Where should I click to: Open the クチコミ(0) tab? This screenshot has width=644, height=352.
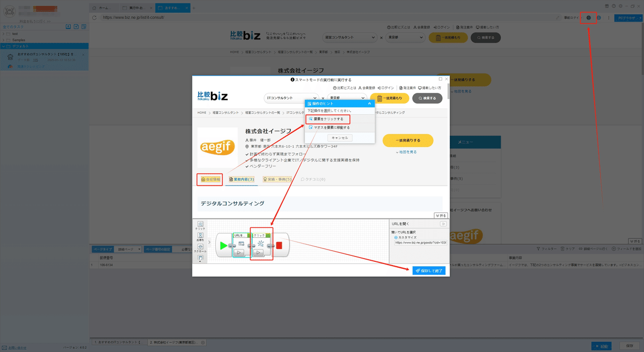[313, 179]
